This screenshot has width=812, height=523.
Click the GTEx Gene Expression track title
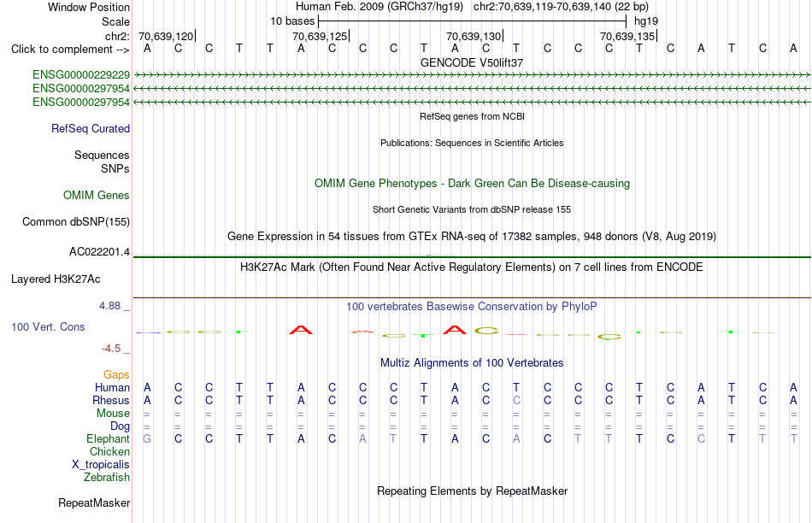tap(472, 236)
